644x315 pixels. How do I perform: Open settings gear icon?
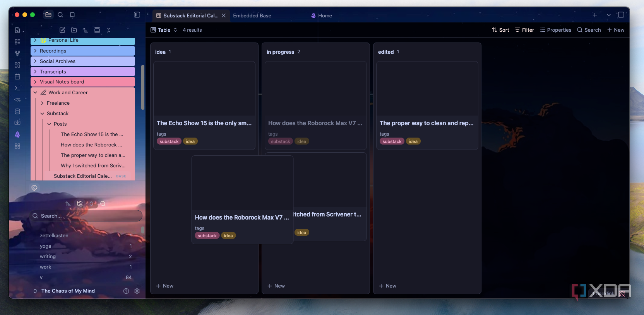(x=137, y=291)
